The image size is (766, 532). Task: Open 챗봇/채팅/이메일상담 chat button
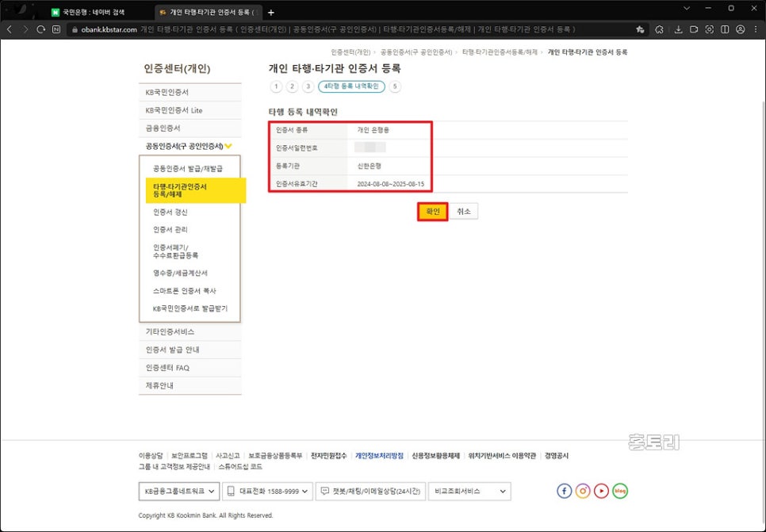[370, 492]
